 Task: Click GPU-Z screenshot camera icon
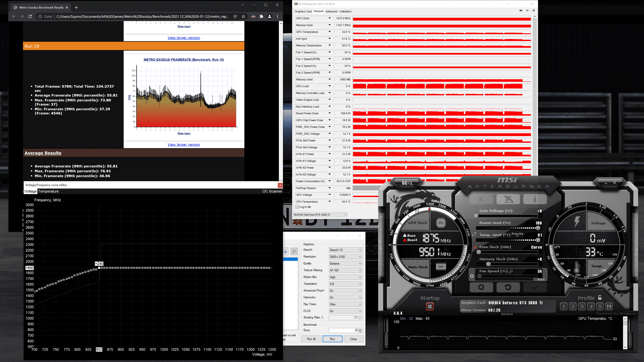(x=521, y=11)
